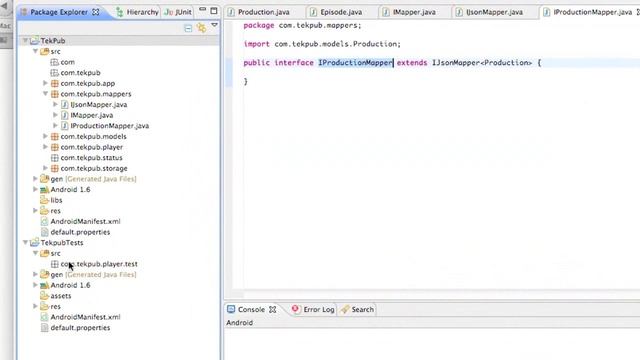Expand the com.tekpub.player package
The image size is (640, 360).
[x=45, y=147]
